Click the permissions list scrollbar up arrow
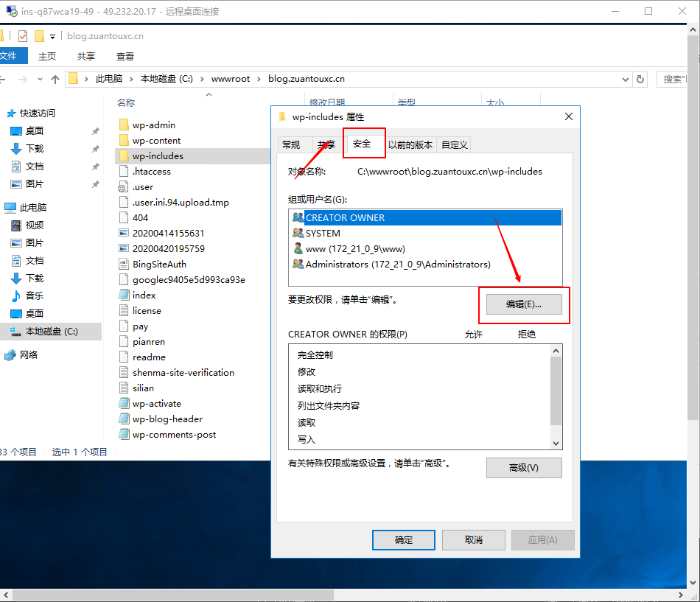700x602 pixels. [x=556, y=351]
